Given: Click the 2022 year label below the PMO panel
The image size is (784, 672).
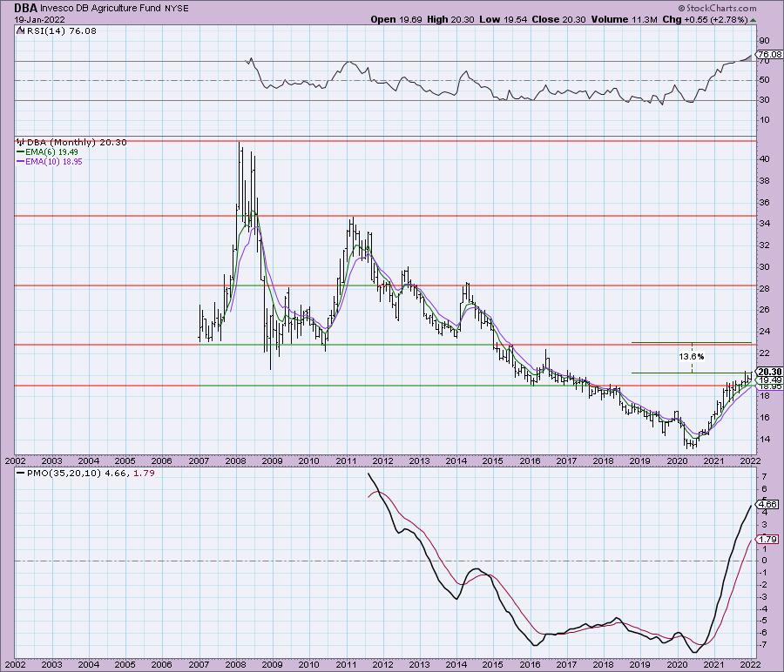Looking at the screenshot, I should tap(751, 664).
